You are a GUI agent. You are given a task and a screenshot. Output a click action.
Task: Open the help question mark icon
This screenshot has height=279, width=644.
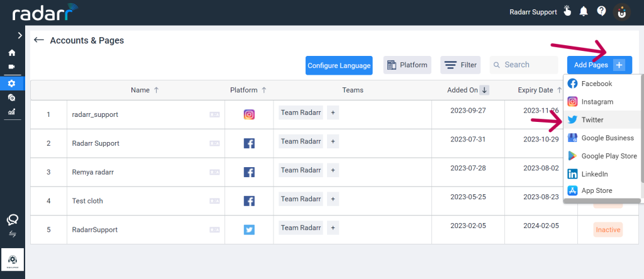[602, 11]
